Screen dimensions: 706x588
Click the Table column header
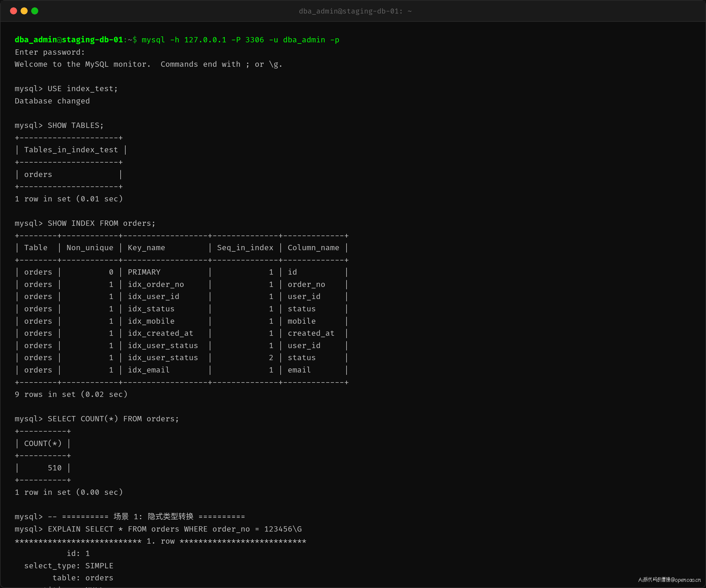(36, 248)
